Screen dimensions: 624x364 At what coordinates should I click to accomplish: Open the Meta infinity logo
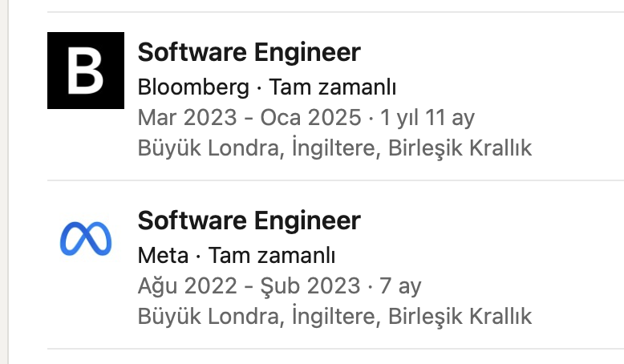click(x=86, y=239)
